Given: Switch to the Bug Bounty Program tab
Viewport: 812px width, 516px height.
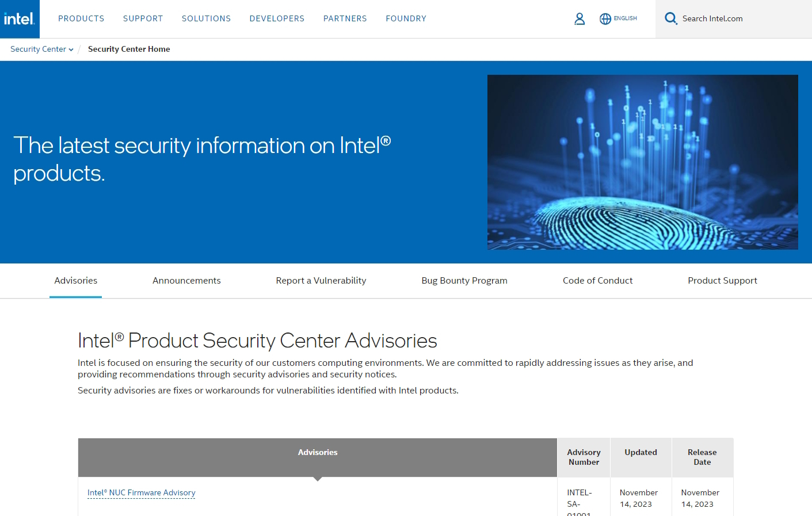Looking at the screenshot, I should coord(464,280).
